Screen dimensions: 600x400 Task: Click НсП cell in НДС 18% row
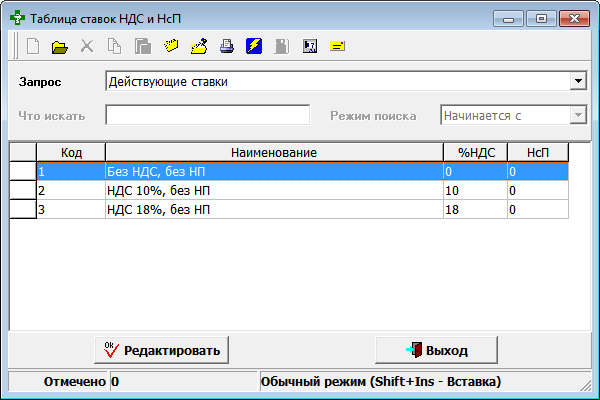[x=538, y=209]
